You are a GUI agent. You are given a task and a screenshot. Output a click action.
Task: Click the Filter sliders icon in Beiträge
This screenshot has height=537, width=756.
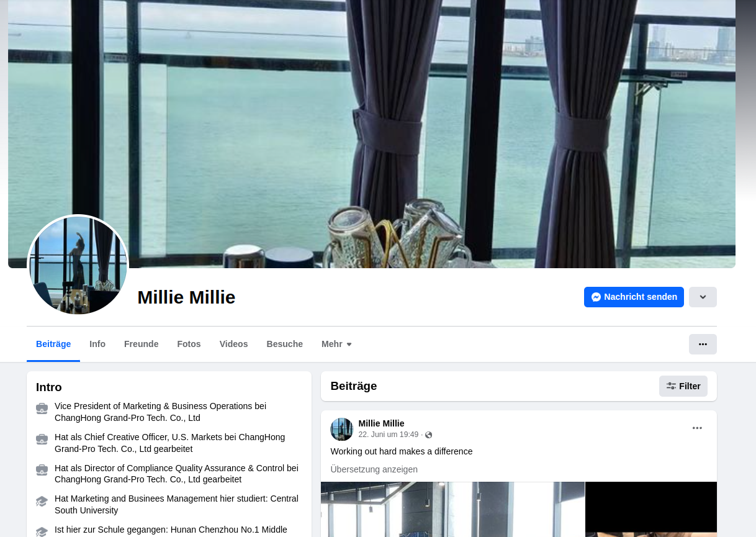(x=671, y=386)
